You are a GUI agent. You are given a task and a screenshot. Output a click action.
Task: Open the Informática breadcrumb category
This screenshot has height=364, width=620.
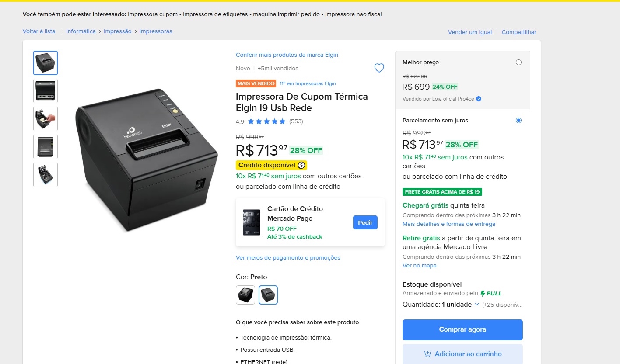tap(81, 31)
